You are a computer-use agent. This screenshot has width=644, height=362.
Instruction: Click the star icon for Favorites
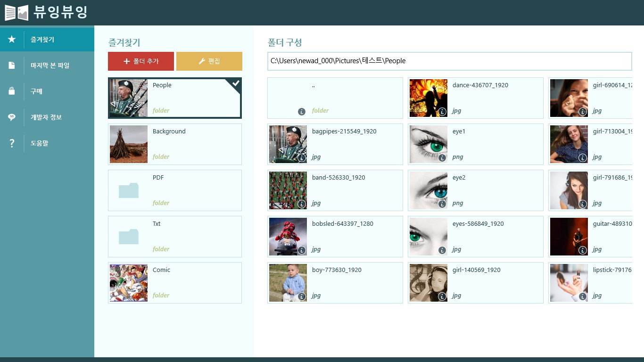pyautogui.click(x=12, y=40)
